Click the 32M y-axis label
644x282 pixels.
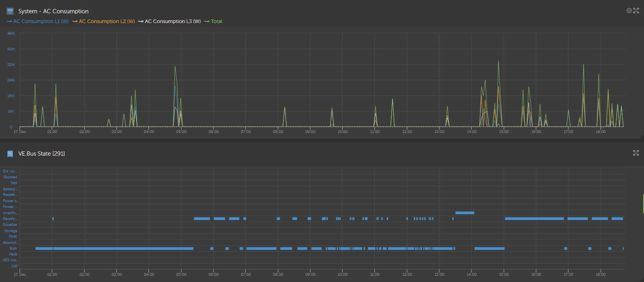pos(11,65)
